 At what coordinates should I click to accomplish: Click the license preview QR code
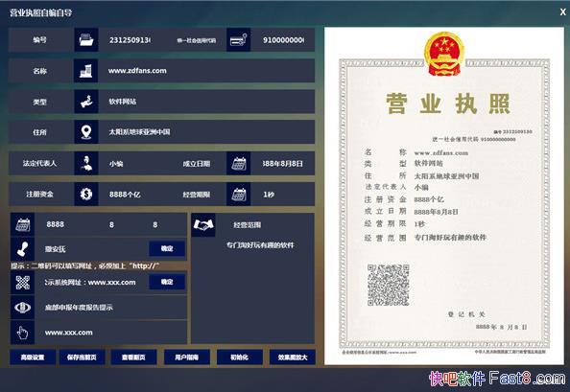(389, 285)
